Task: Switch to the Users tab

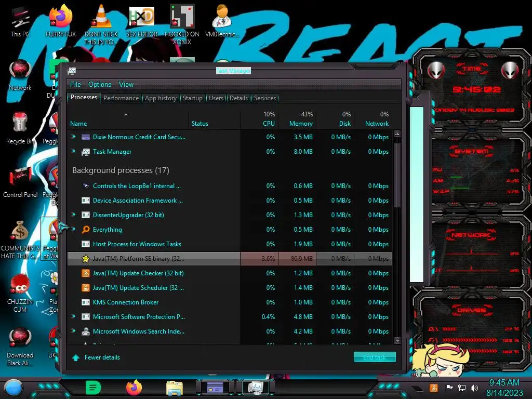Action: [x=216, y=98]
